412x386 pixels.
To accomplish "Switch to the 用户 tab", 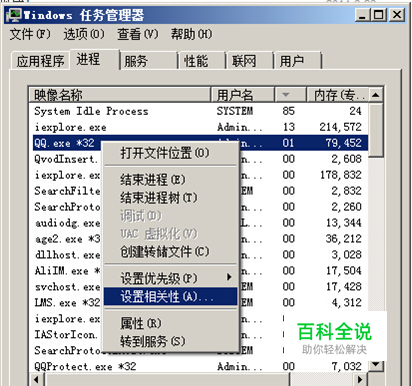I will [297, 61].
